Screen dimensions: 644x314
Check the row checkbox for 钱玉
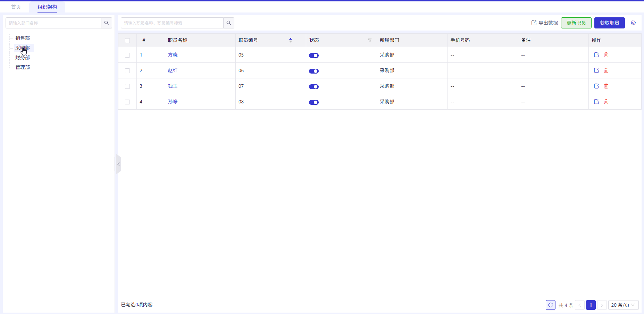(127, 86)
